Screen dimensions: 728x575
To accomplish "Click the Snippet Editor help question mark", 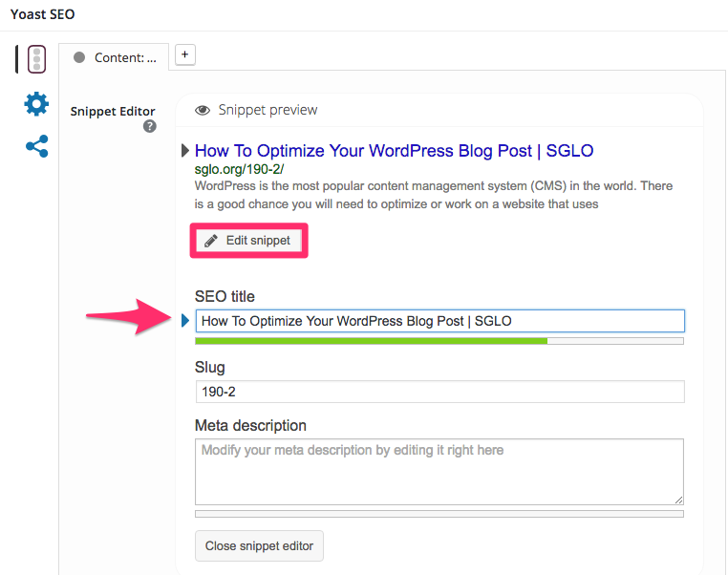I will [x=149, y=126].
